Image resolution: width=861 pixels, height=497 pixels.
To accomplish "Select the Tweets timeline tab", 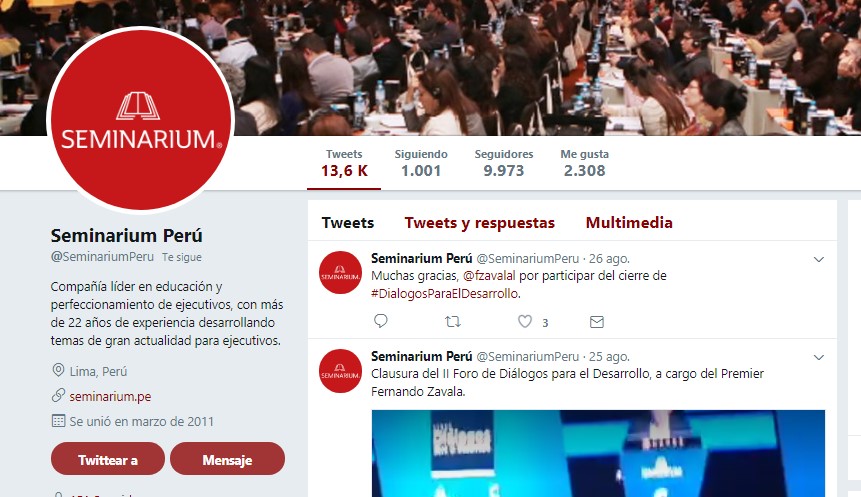I will click(x=348, y=222).
